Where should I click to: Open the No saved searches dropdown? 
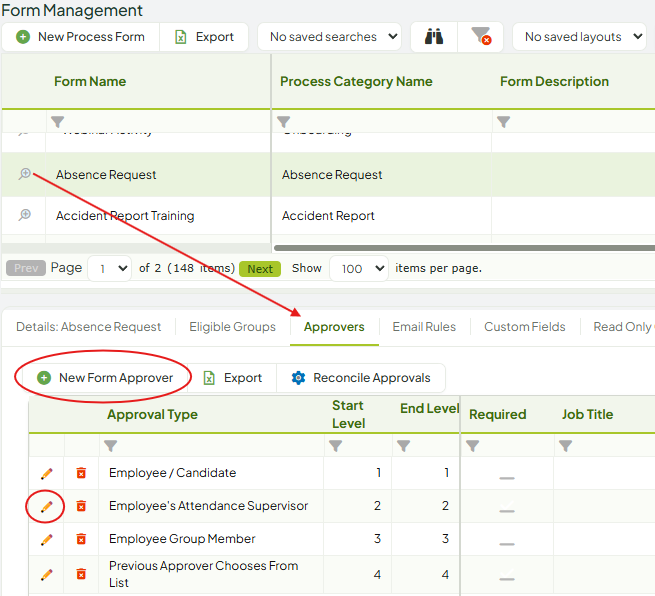330,37
